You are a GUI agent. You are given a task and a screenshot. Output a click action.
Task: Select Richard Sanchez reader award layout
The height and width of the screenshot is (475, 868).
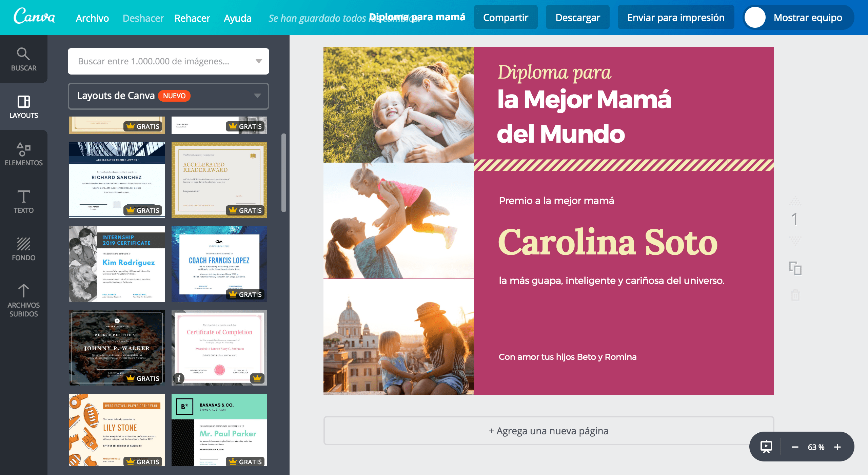tap(117, 180)
